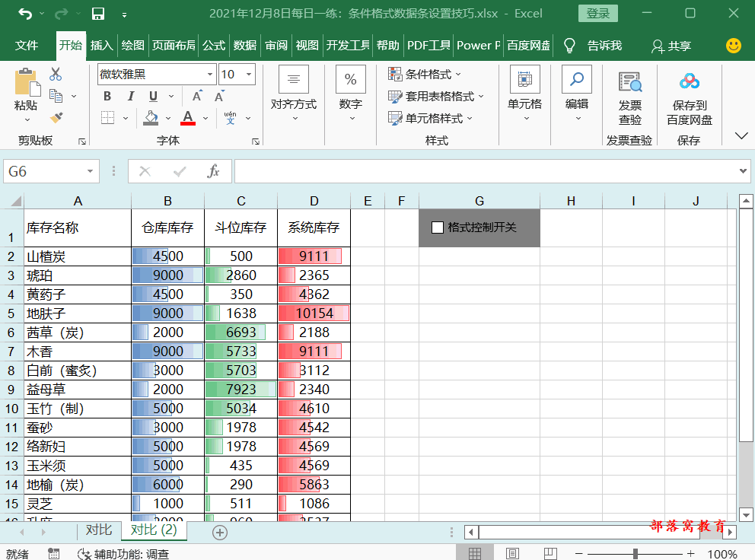Viewport: 755px width, 560px height.
Task: Open the 数字 percent number group
Action: (351, 93)
